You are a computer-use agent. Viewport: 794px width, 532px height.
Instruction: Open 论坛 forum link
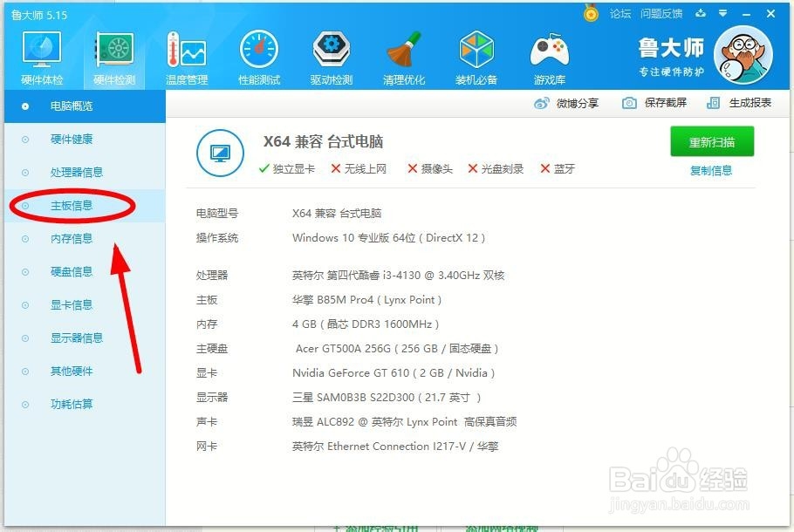(x=620, y=14)
